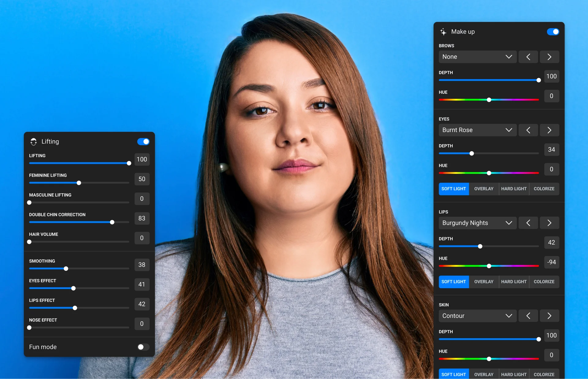Go to next Eyes preset

click(549, 130)
